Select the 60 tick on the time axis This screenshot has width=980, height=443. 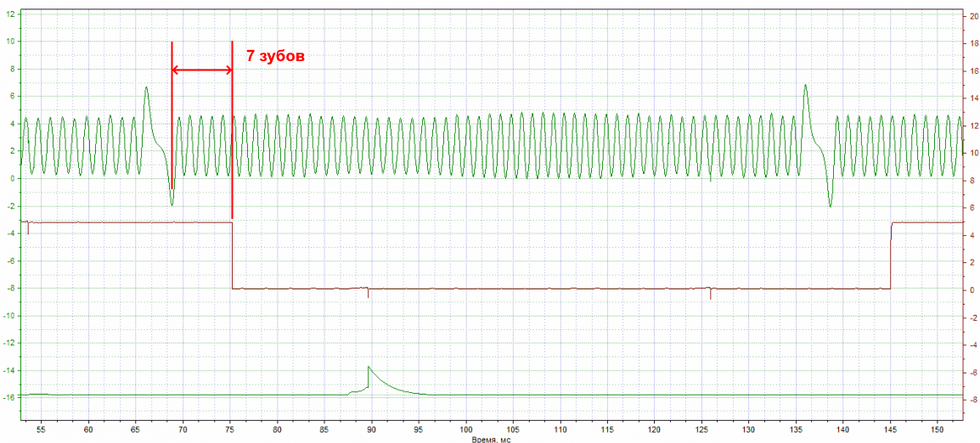pos(88,430)
